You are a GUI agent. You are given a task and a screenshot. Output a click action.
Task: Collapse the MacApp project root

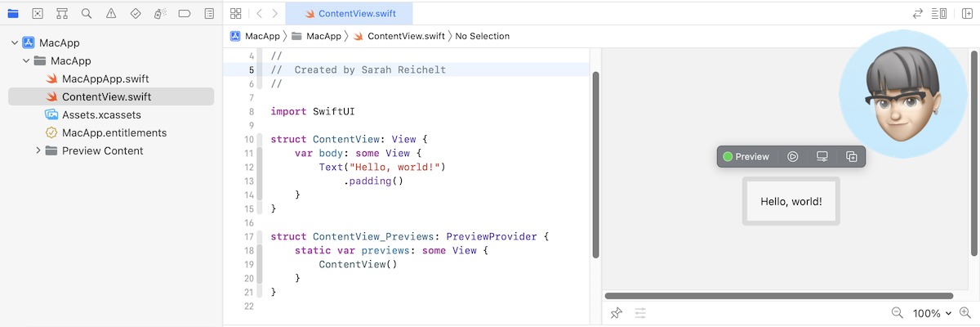click(x=15, y=43)
